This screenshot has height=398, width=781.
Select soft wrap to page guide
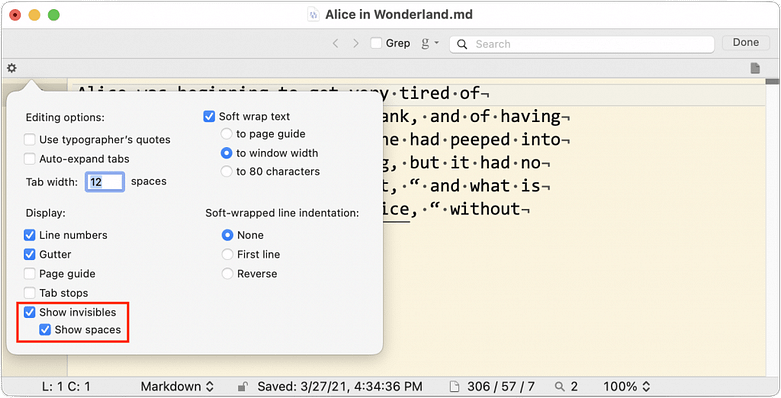[227, 134]
